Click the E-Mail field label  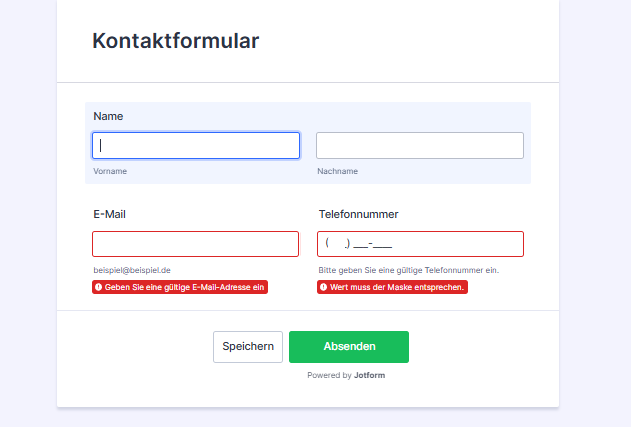tap(109, 214)
